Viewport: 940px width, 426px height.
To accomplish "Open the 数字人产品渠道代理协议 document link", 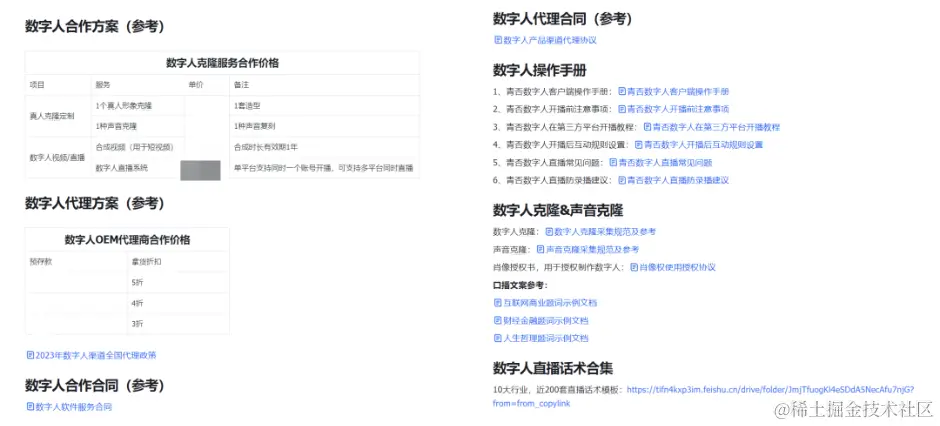I will (545, 40).
